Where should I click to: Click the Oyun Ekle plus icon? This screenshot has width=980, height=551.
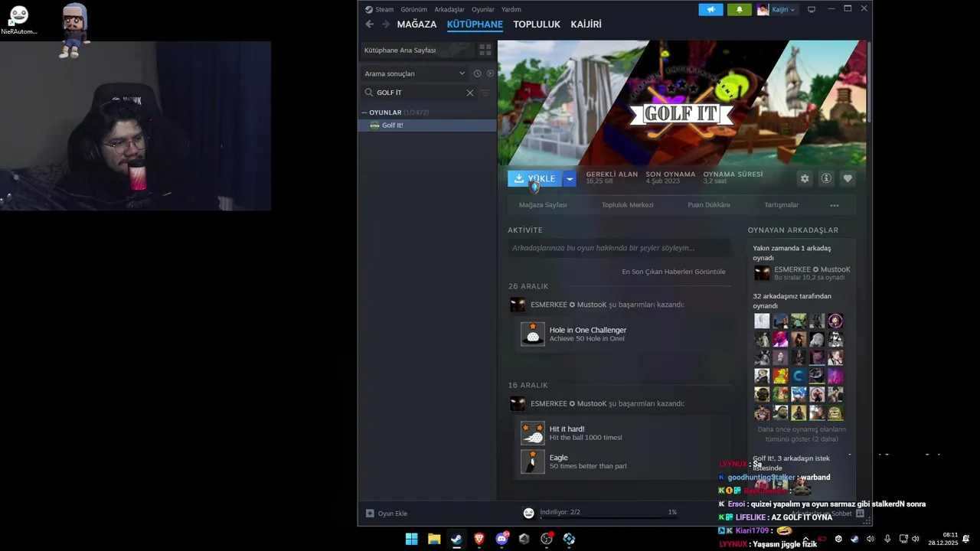(x=370, y=514)
